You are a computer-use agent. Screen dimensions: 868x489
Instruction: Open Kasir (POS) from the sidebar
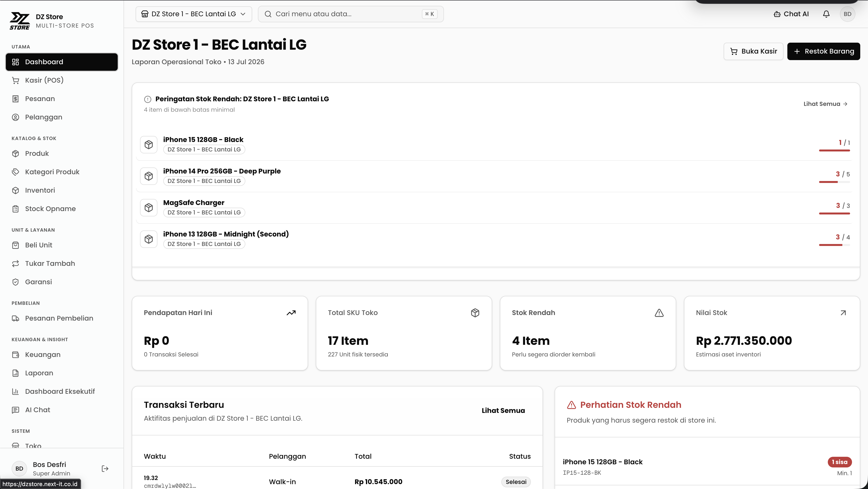pos(62,80)
